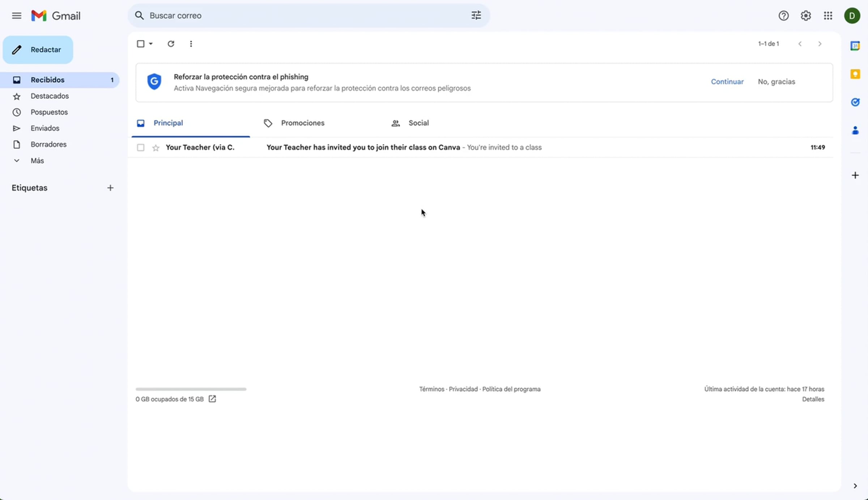Check the select-all messages checkbox
868x500 pixels.
[x=141, y=44]
